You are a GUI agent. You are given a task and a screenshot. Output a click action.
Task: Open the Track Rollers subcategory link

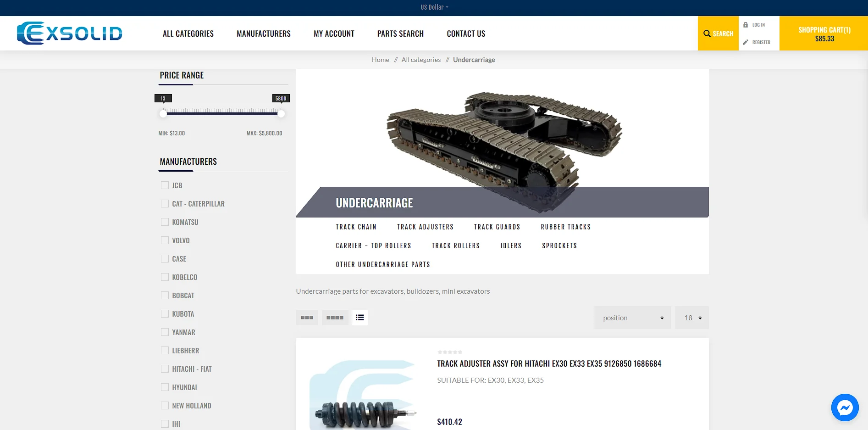[455, 246]
